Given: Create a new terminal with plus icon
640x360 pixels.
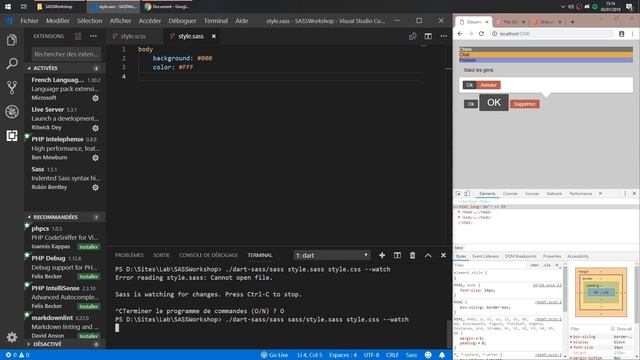Looking at the screenshot, I should point(382,255).
